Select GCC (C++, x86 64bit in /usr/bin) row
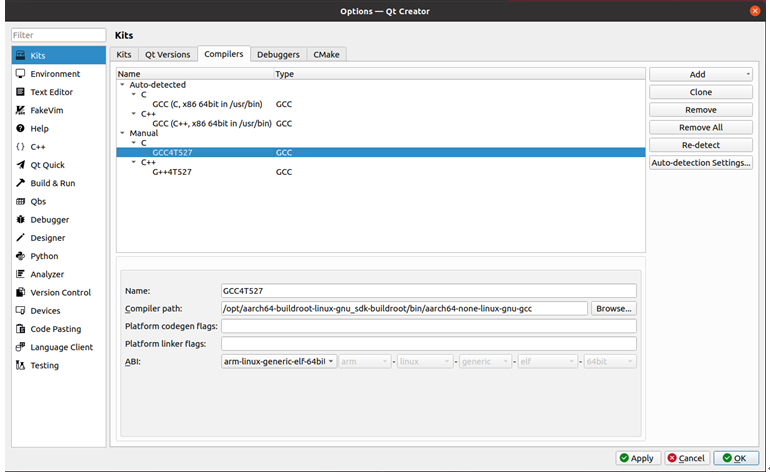770x476 pixels. tap(381, 123)
